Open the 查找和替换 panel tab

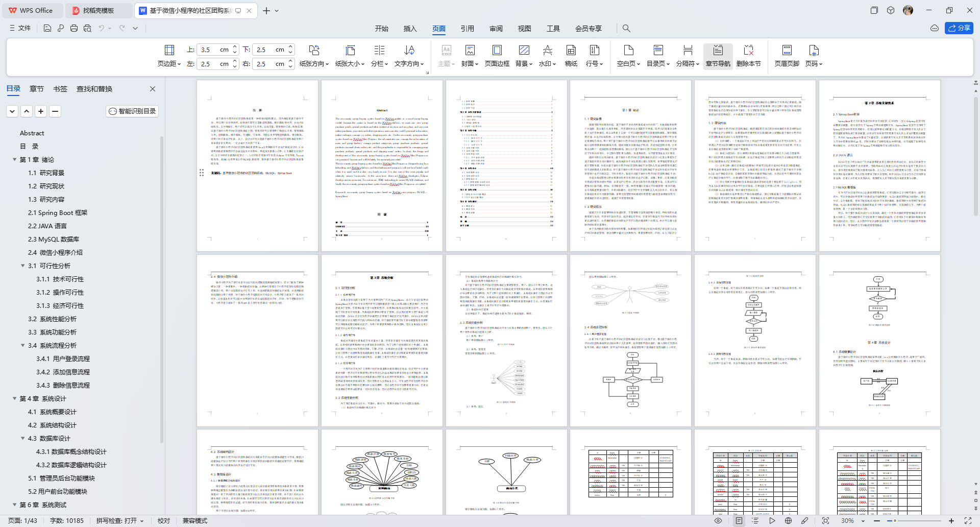(94, 89)
